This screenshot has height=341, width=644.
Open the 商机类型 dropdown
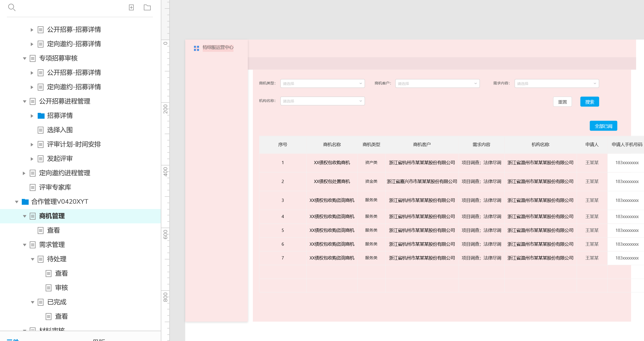pyautogui.click(x=322, y=83)
